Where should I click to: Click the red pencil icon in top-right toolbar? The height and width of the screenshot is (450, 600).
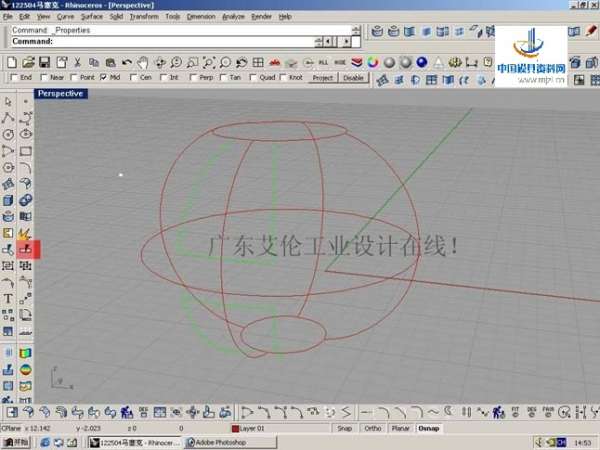(x=591, y=31)
